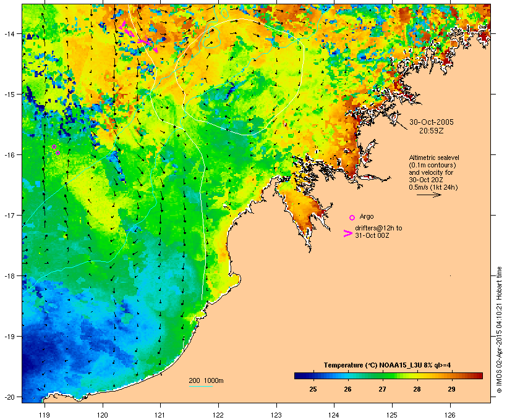The height and width of the screenshot is (420, 507).
Task: Click the longitude label 122
Action: (218, 415)
